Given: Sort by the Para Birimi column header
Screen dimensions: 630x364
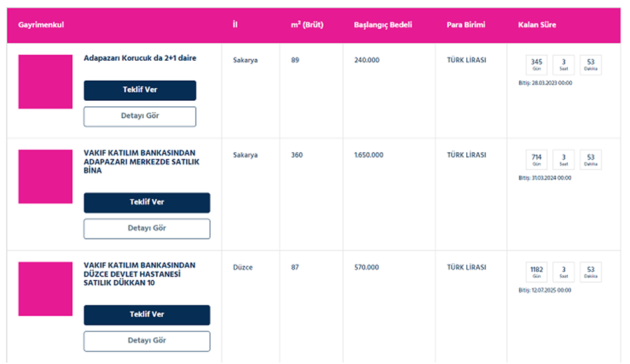Looking at the screenshot, I should (x=465, y=25).
